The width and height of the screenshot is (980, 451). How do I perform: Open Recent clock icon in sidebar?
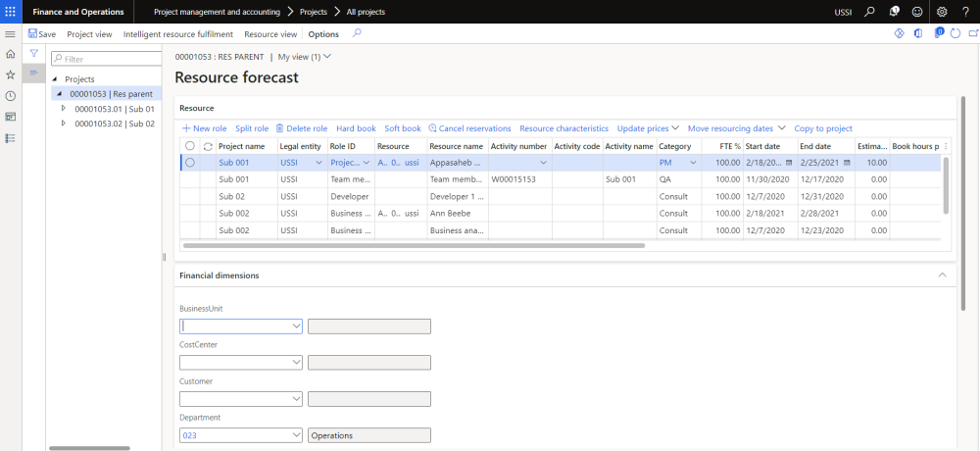tap(11, 96)
